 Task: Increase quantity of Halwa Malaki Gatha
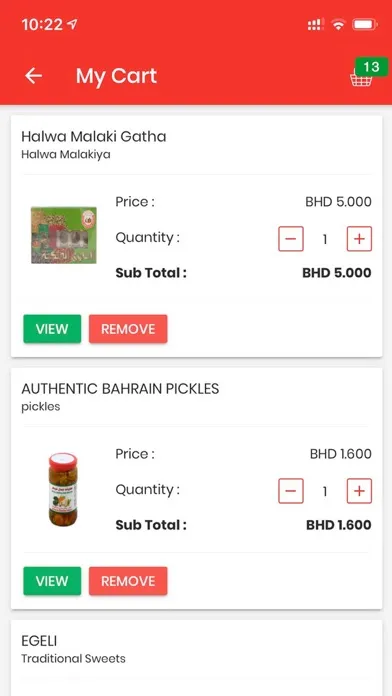(x=359, y=239)
